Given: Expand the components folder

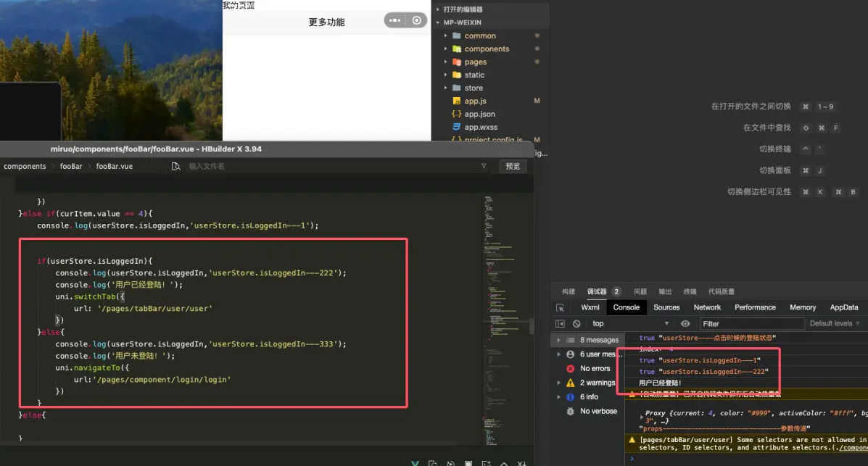Looking at the screenshot, I should pos(487,49).
